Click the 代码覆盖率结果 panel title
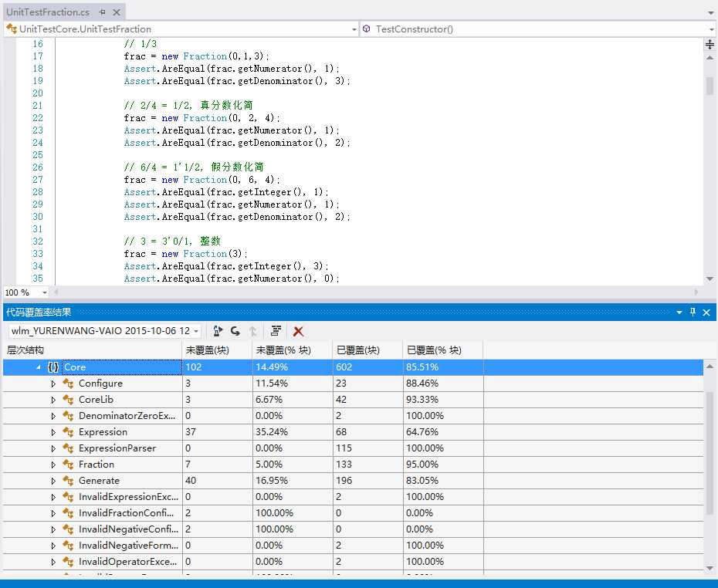Image resolution: width=718 pixels, height=588 pixels. point(39,312)
